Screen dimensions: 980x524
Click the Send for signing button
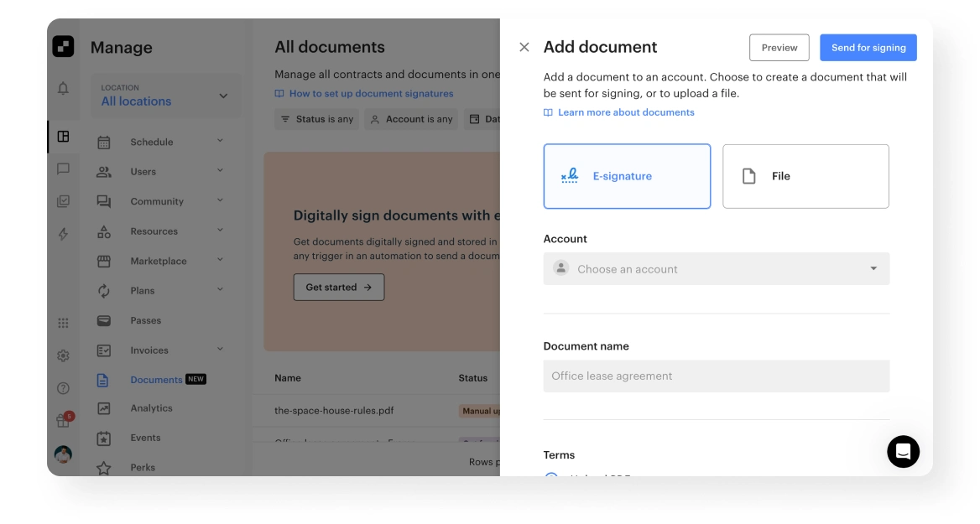868,48
